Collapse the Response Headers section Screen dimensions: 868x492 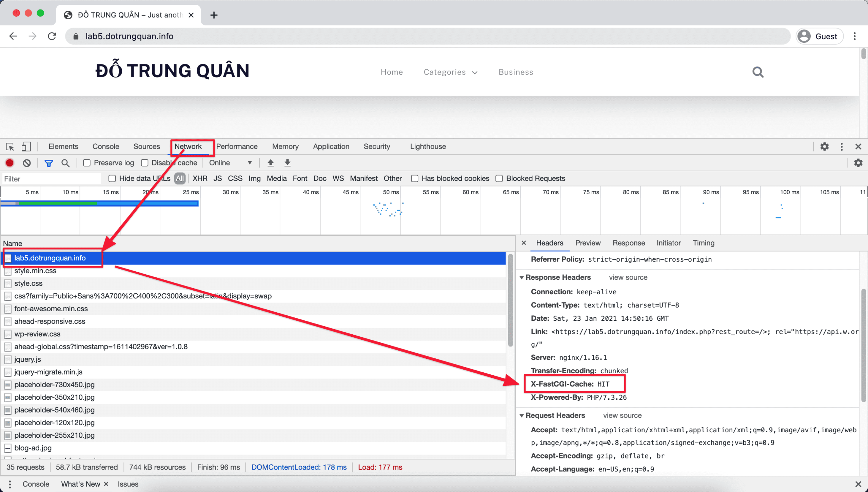pos(522,278)
